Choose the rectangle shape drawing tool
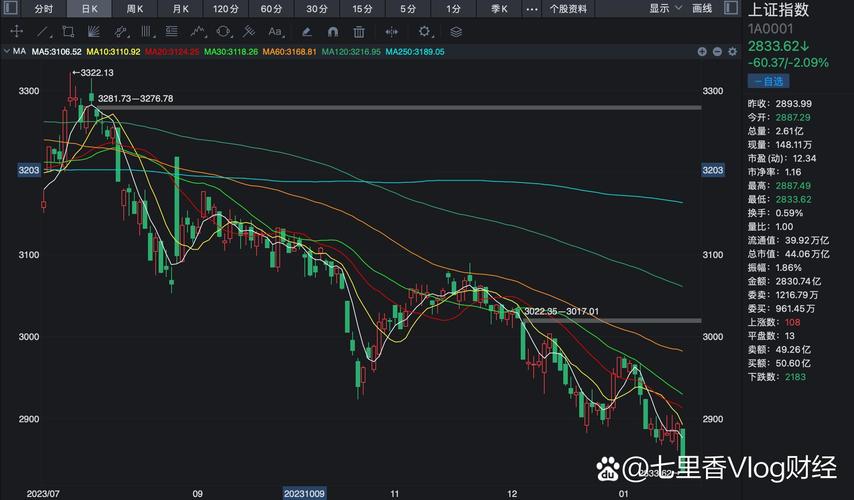The height and width of the screenshot is (500, 854). pyautogui.click(x=68, y=32)
